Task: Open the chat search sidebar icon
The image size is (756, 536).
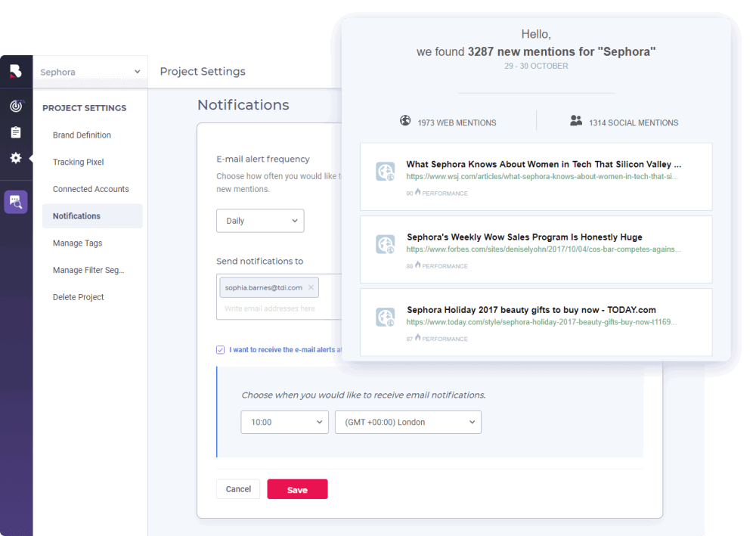Action: (16, 202)
